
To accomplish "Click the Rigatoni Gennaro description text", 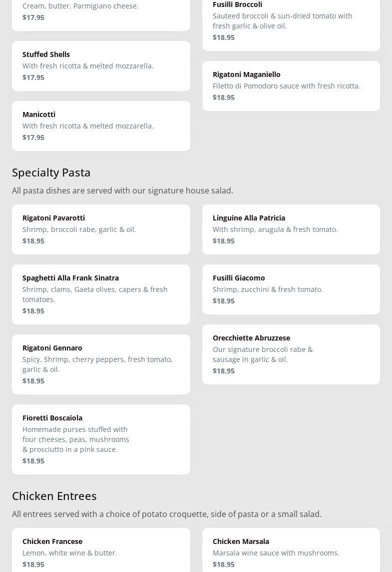I will [x=98, y=364].
